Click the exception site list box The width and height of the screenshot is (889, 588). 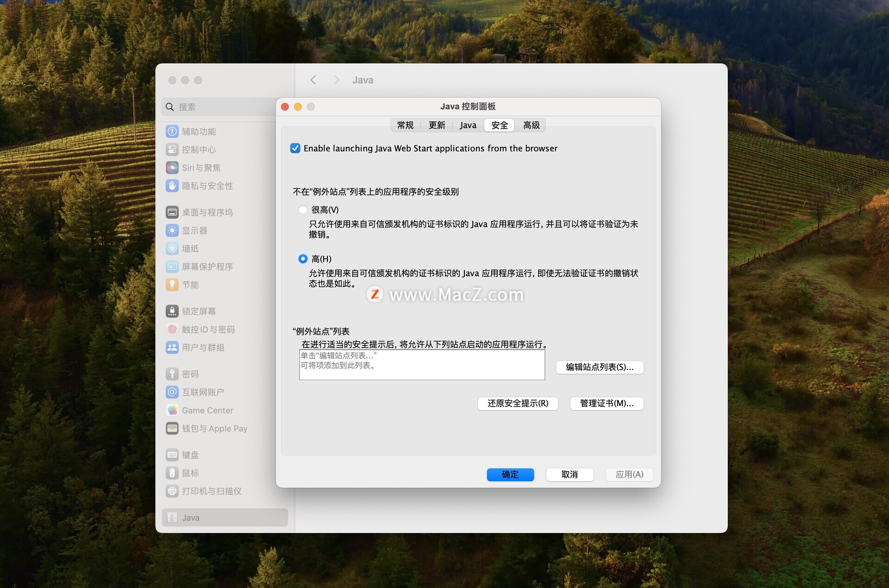point(422,365)
